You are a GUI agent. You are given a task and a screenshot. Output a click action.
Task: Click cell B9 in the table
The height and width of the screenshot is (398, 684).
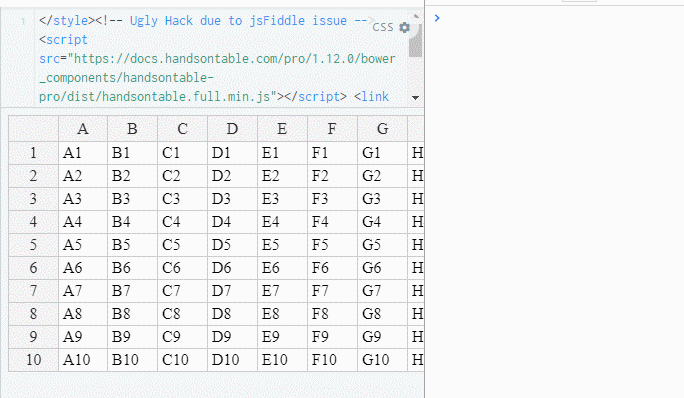click(x=133, y=337)
